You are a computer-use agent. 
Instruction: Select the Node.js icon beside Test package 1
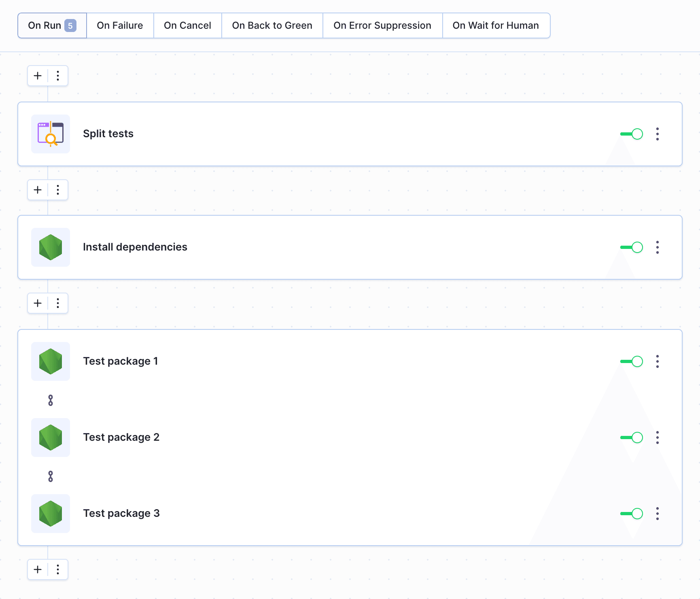coord(50,361)
